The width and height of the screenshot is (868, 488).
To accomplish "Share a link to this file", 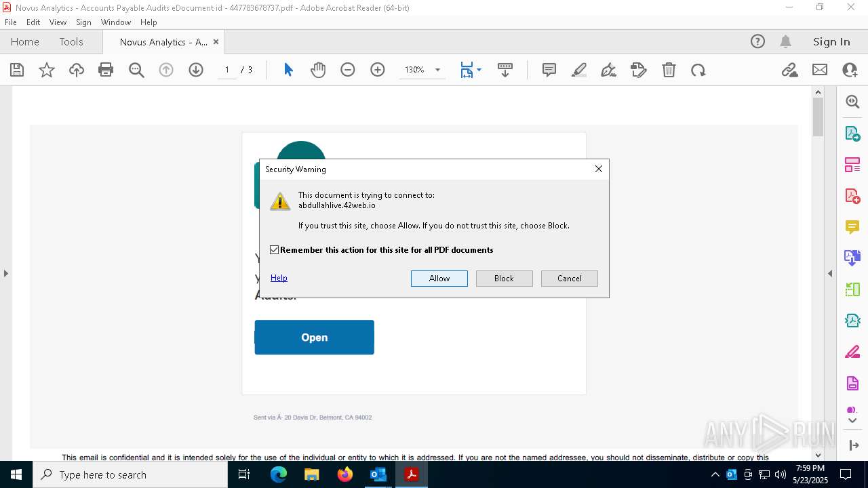I will coord(790,70).
